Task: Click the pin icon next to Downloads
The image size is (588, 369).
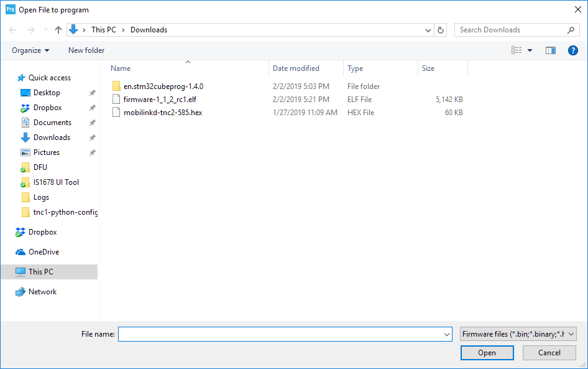Action: coord(92,138)
